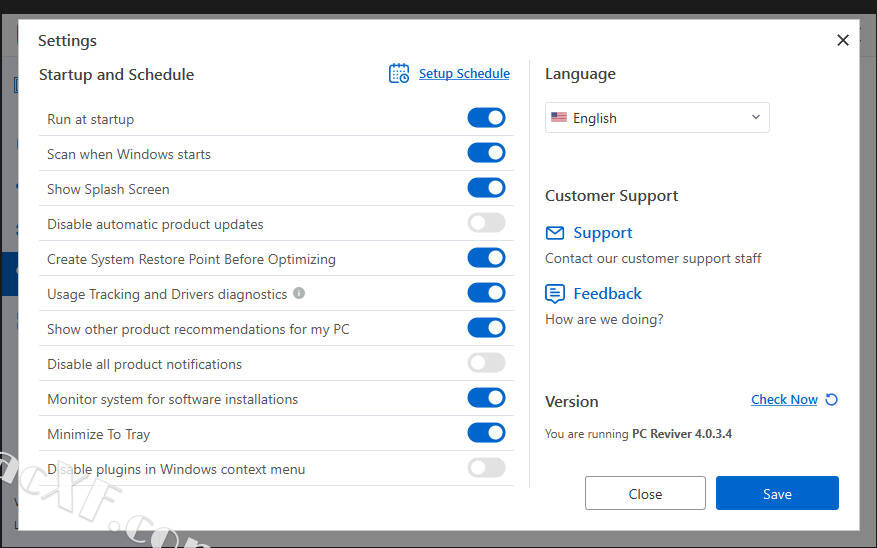Close Settings dialog with X icon
The image size is (877, 548).
pos(843,40)
